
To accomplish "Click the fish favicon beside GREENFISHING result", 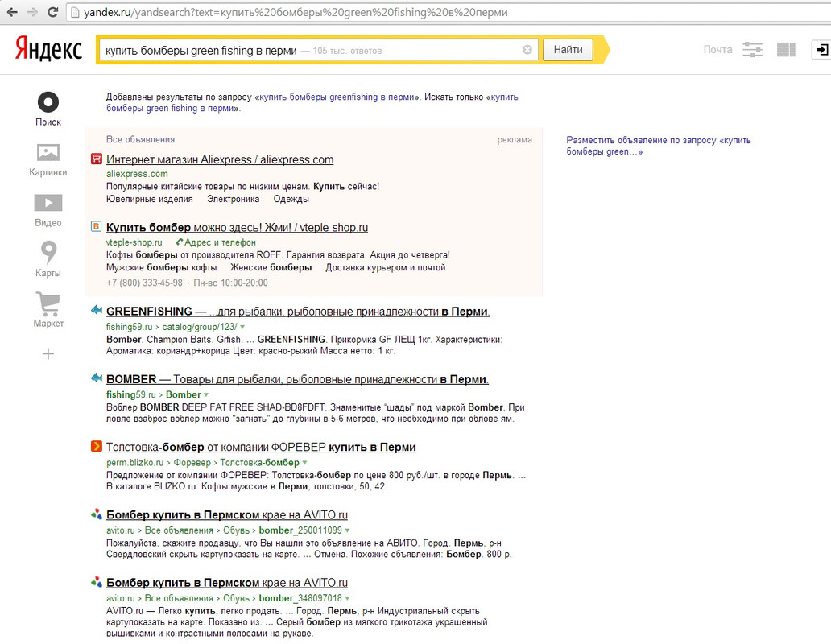I will [x=96, y=310].
